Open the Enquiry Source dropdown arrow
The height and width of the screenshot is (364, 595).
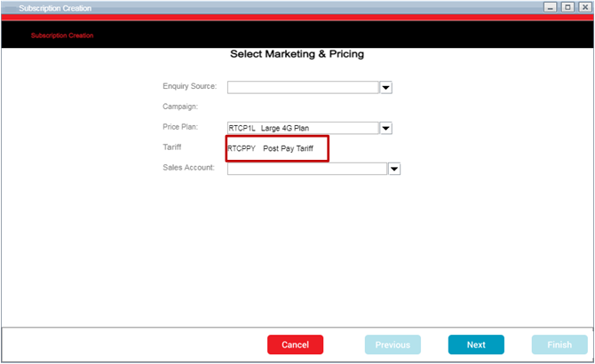click(x=386, y=88)
